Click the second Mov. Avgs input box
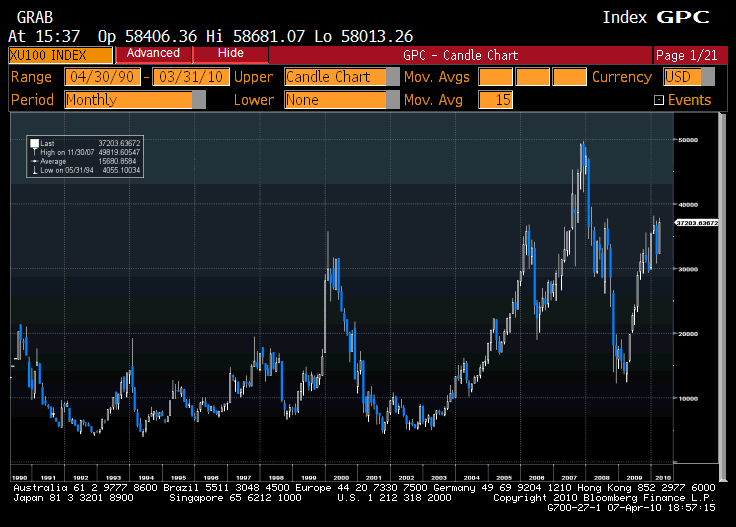This screenshot has width=736, height=527. pyautogui.click(x=532, y=77)
